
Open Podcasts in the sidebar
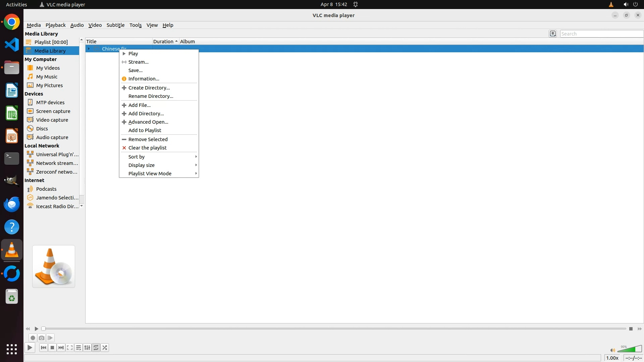click(x=46, y=189)
